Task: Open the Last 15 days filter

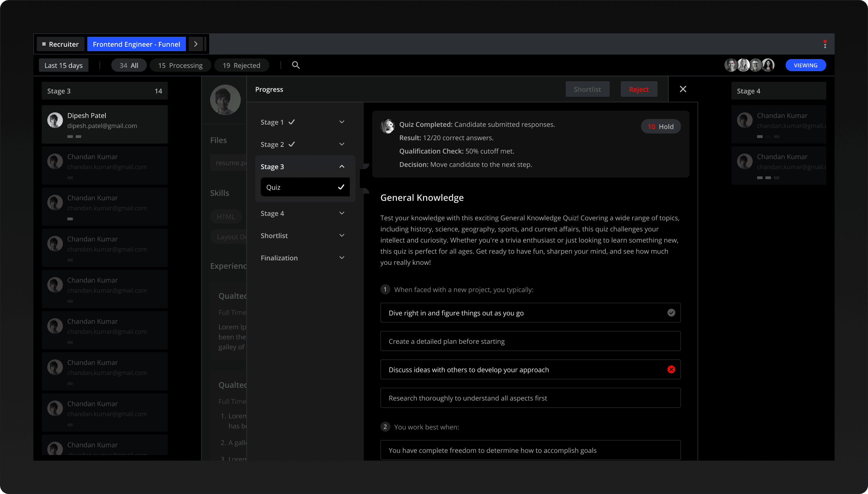Action: tap(63, 65)
